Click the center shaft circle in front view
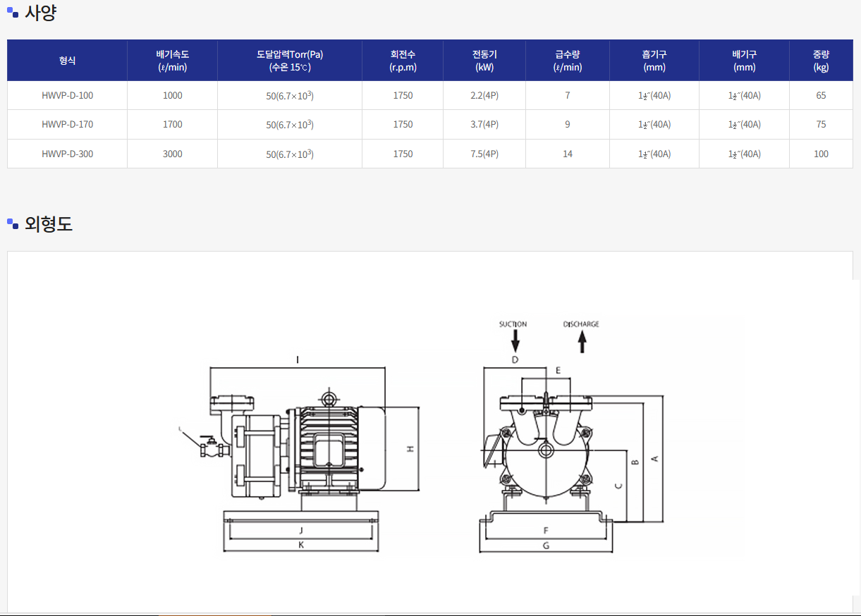This screenshot has width=861, height=616. 544,449
